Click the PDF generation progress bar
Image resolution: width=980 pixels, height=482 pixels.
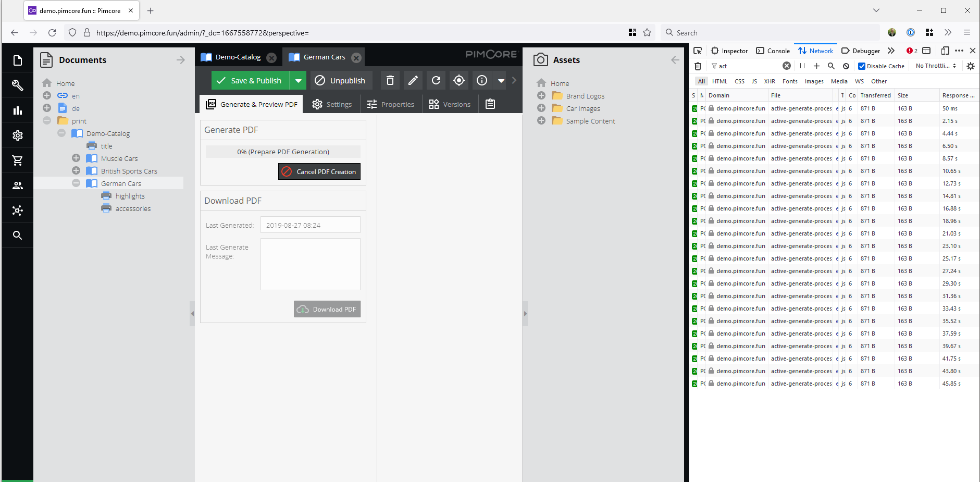[283, 151]
